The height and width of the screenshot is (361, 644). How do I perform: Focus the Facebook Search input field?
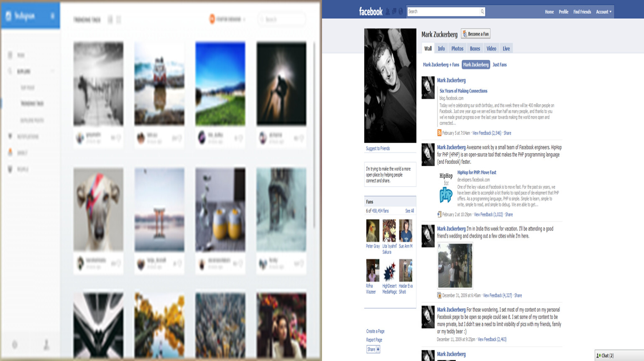(443, 12)
